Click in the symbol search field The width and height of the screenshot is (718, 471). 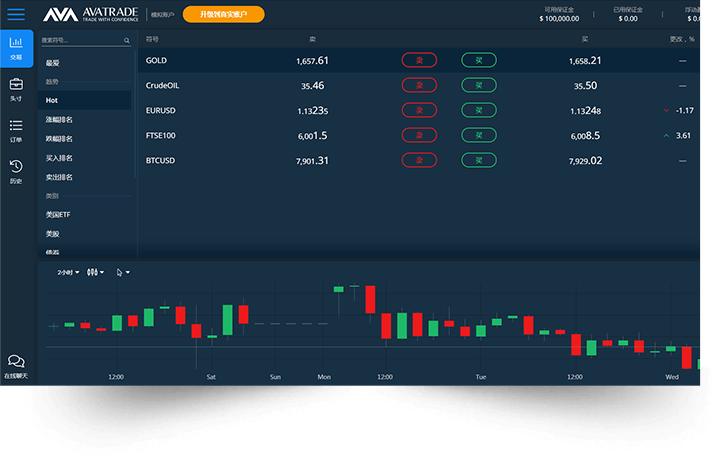coord(80,41)
